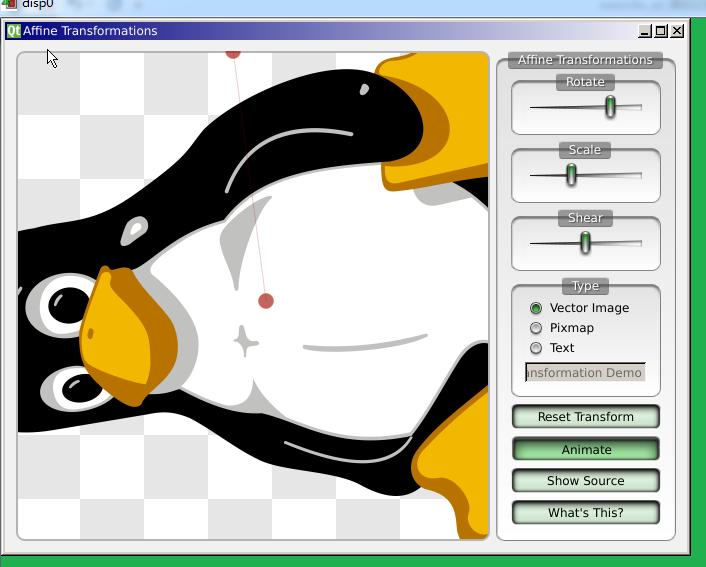Close the Affine Transformations window
Screen dimensions: 706x567
(x=677, y=31)
